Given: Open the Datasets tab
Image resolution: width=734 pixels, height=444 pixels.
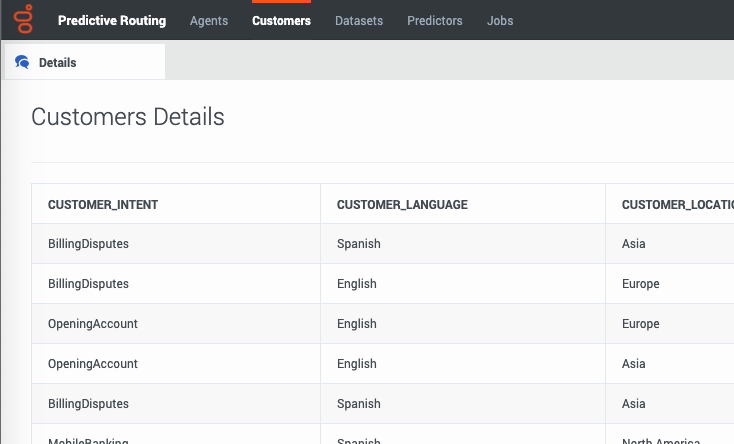Looking at the screenshot, I should (x=359, y=21).
